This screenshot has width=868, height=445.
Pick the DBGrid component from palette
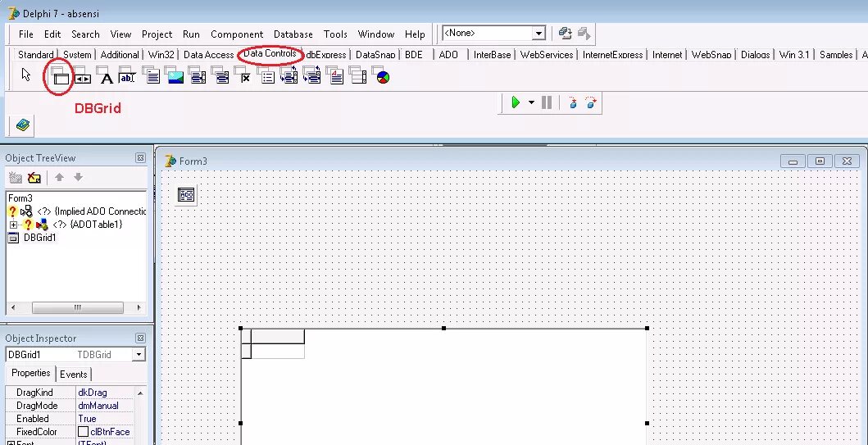pos(60,76)
